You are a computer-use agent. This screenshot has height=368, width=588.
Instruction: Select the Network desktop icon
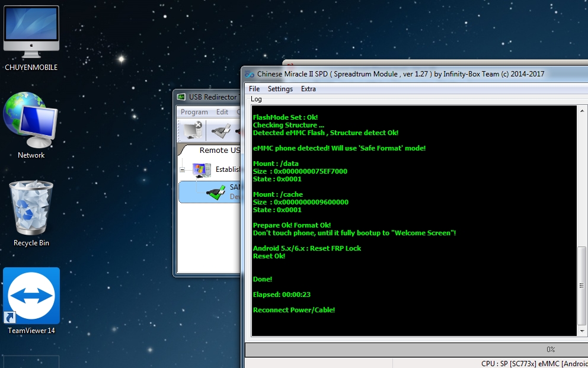point(31,120)
